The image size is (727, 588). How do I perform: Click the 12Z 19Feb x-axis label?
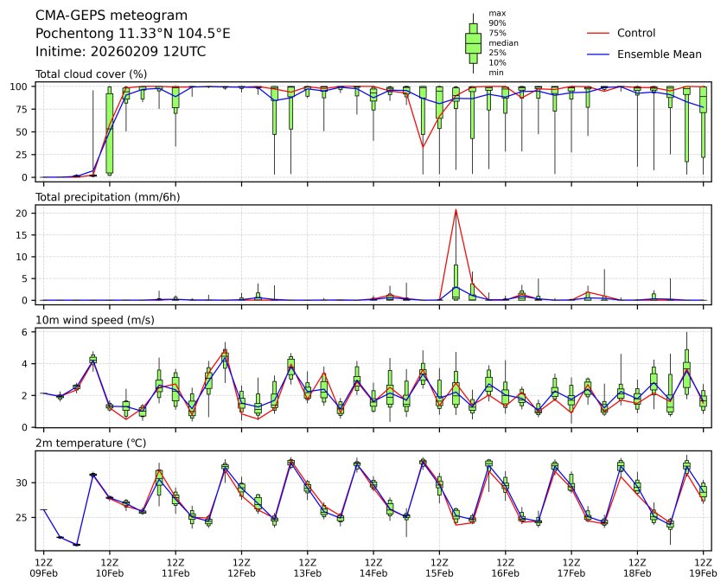click(x=703, y=566)
